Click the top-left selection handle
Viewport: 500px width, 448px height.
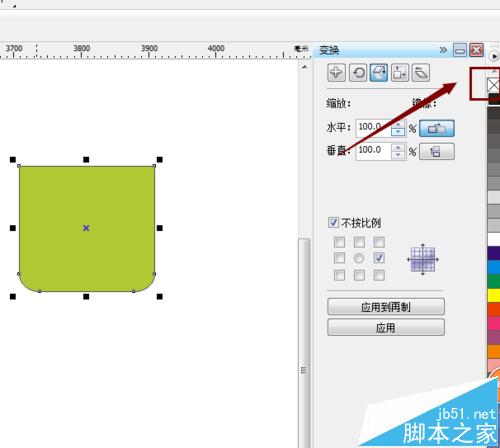pos(13,160)
